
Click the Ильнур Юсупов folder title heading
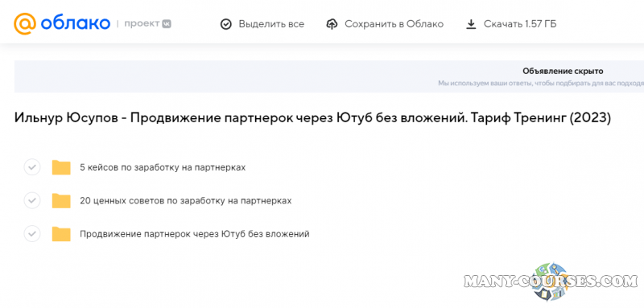312,118
